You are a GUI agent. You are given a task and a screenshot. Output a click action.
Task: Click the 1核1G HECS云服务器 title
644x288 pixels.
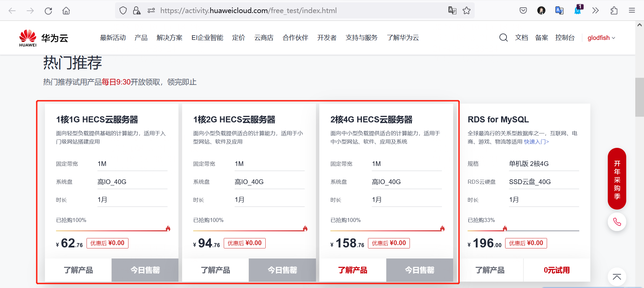pyautogui.click(x=97, y=120)
